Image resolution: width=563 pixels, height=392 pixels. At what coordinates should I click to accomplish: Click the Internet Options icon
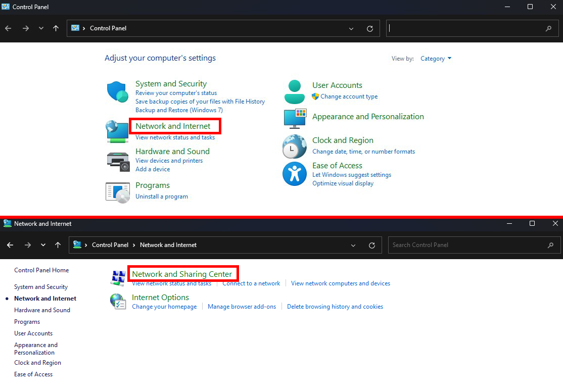118,301
